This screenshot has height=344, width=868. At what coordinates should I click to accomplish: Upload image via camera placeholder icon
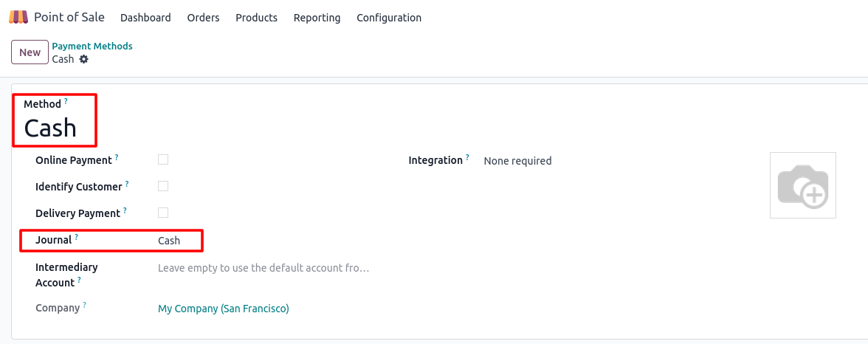tap(803, 185)
